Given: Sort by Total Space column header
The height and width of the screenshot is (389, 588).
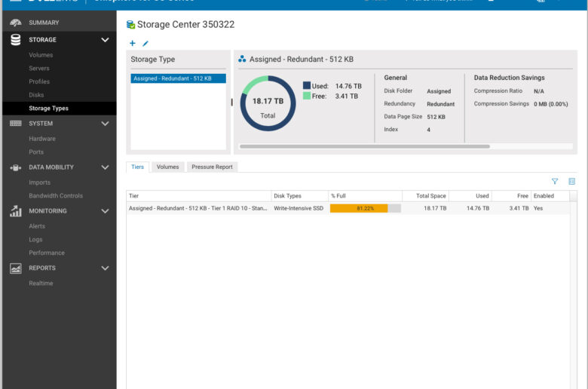Looking at the screenshot, I should [425, 196].
